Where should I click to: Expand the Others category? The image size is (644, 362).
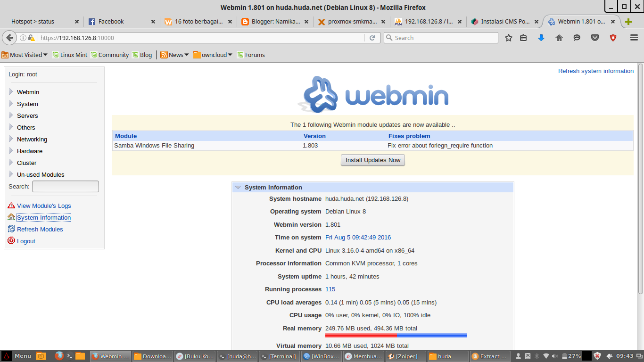11,127
